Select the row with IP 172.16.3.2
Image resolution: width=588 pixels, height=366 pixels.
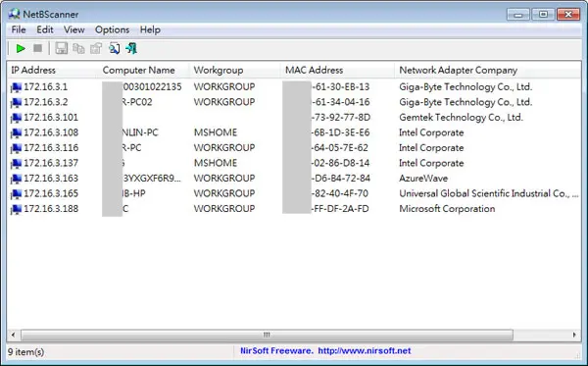(x=294, y=102)
